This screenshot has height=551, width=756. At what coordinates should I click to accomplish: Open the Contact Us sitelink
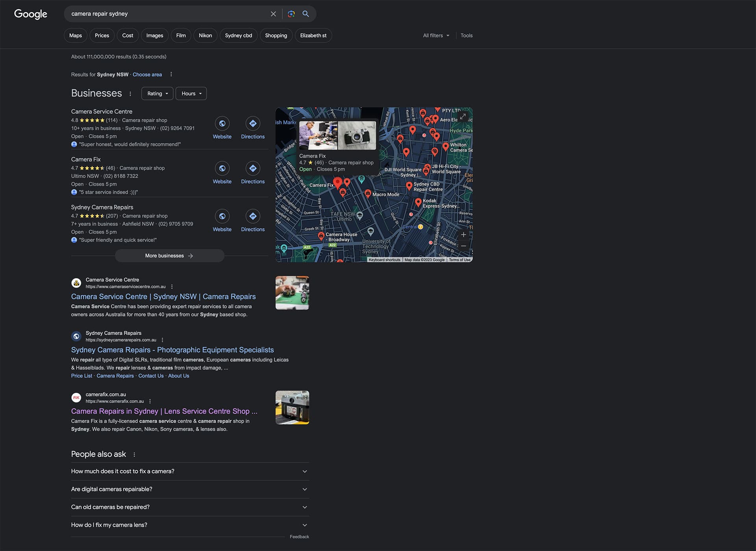[x=151, y=376]
